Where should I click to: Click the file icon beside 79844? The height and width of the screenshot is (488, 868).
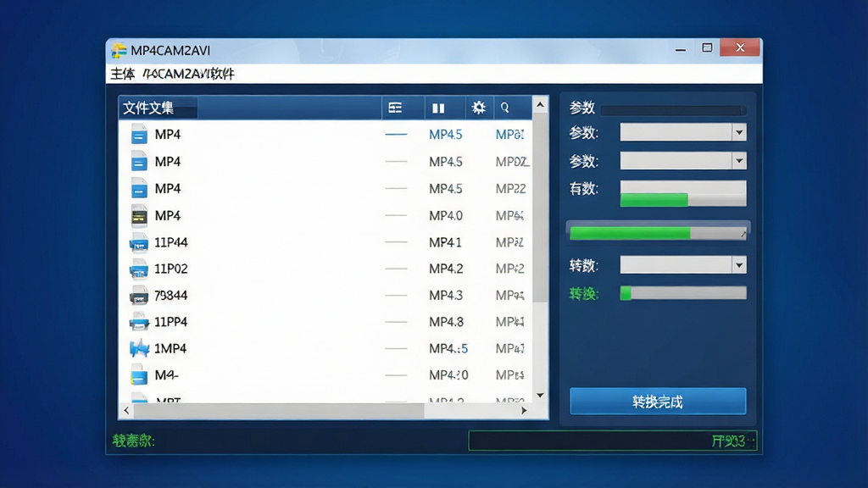coord(139,296)
